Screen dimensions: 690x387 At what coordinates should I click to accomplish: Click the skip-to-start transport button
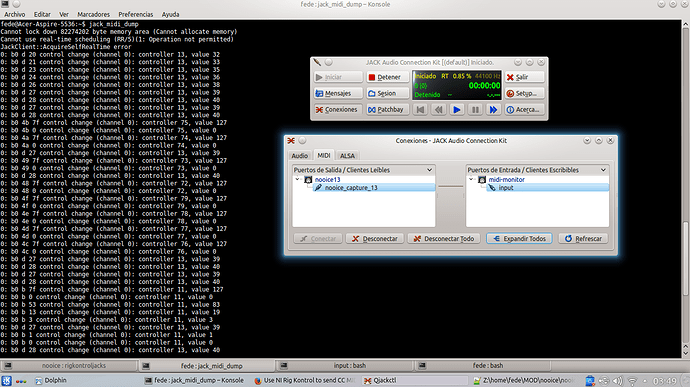pyautogui.click(x=420, y=110)
